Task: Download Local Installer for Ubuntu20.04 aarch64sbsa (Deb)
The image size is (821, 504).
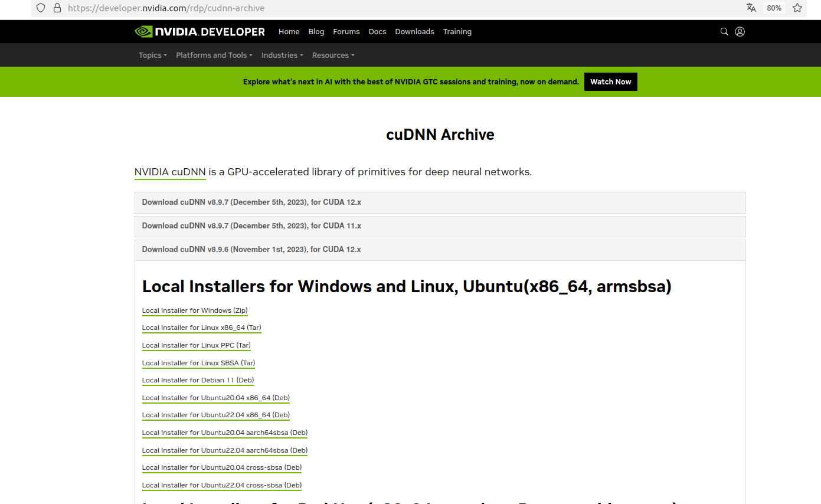Action: tap(225, 433)
